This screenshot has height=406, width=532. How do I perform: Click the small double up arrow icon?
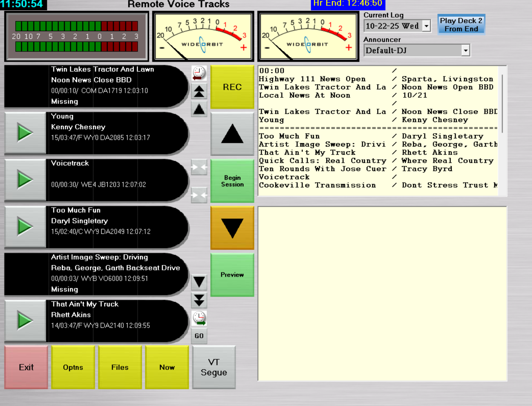[x=199, y=91]
